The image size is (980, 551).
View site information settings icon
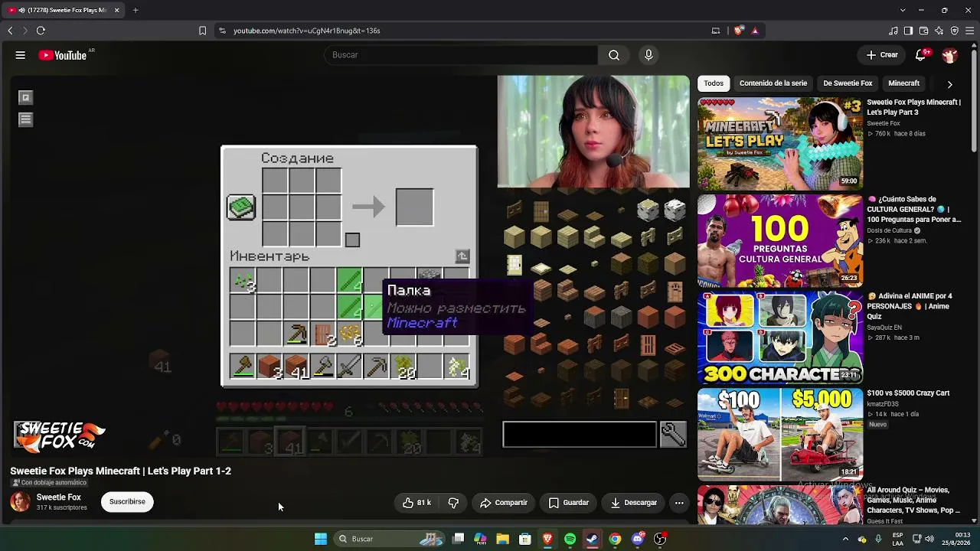click(x=222, y=31)
